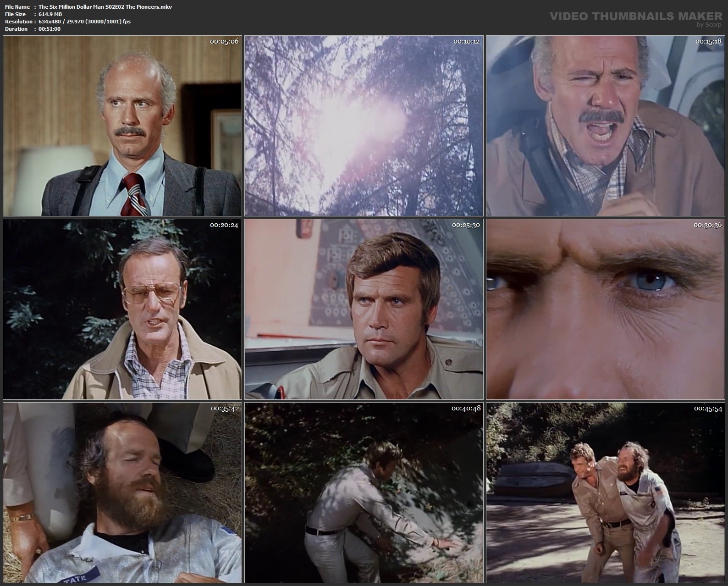Click the resolution value '634x480 / 29.970 (30000/1001) fps'
728x586 pixels.
click(84, 22)
